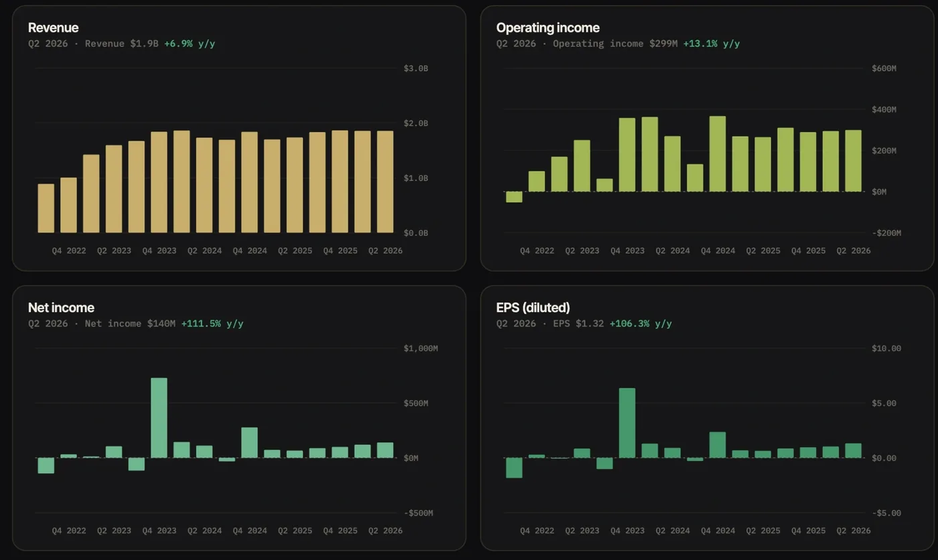Select the Q2 2026 bar in Operating income chart
The image size is (938, 560).
pyautogui.click(x=854, y=161)
